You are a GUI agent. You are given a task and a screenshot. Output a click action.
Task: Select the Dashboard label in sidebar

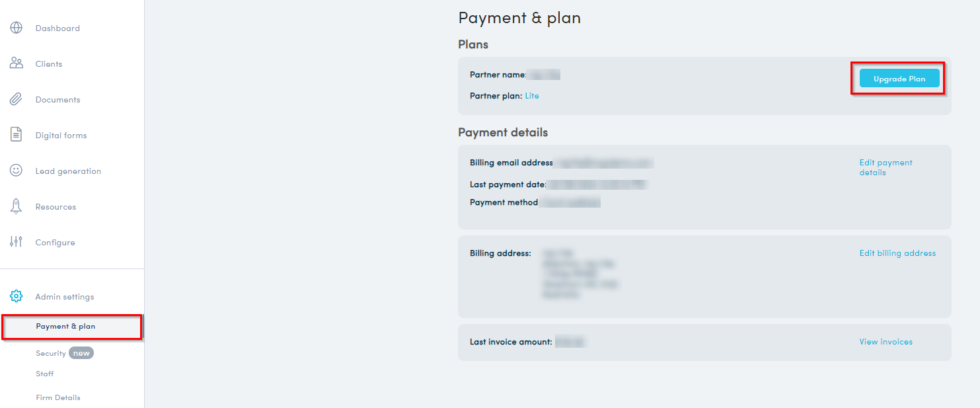pyautogui.click(x=57, y=28)
